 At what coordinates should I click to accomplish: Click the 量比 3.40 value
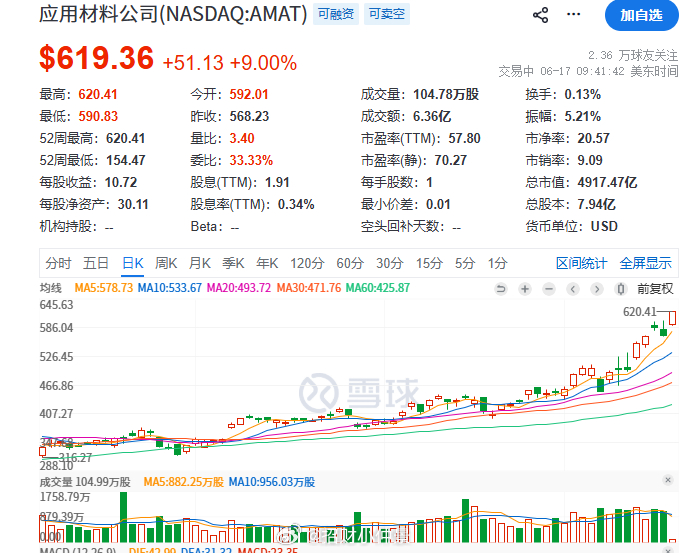pos(242,139)
